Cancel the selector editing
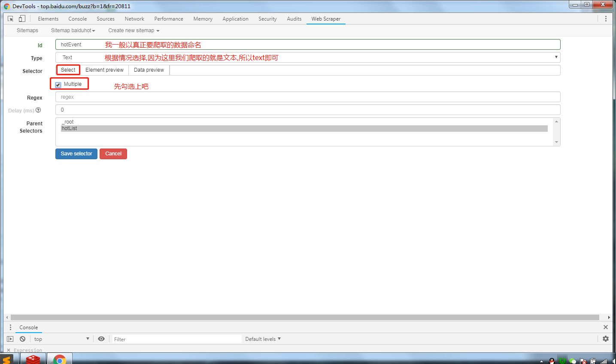Viewport: 616px width, 364px height. [x=113, y=154]
